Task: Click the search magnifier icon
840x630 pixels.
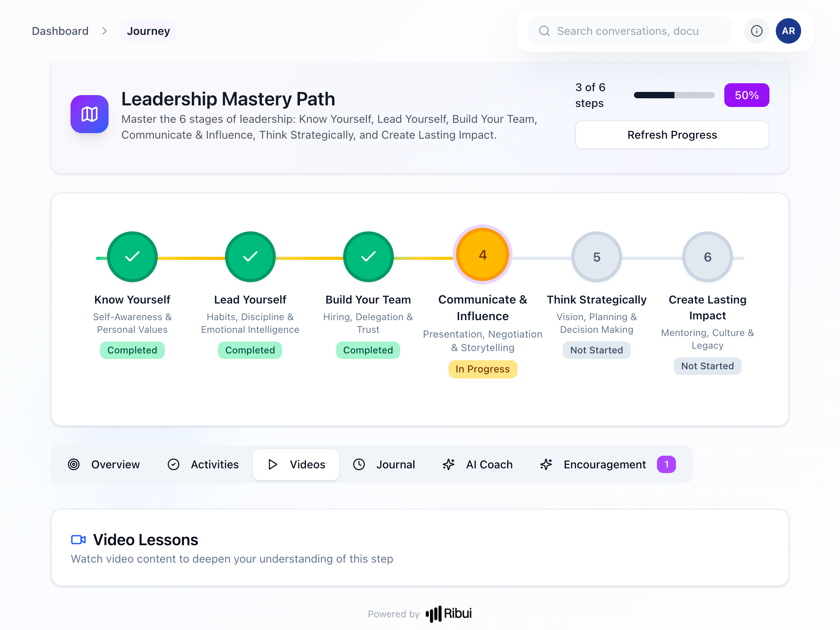Action: 545,31
